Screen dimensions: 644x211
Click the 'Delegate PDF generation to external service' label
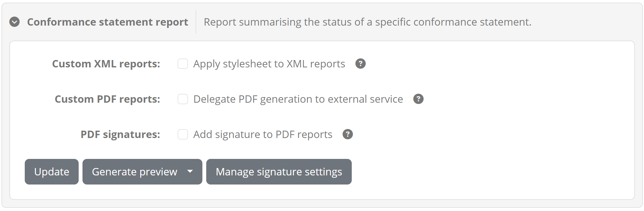coord(298,99)
